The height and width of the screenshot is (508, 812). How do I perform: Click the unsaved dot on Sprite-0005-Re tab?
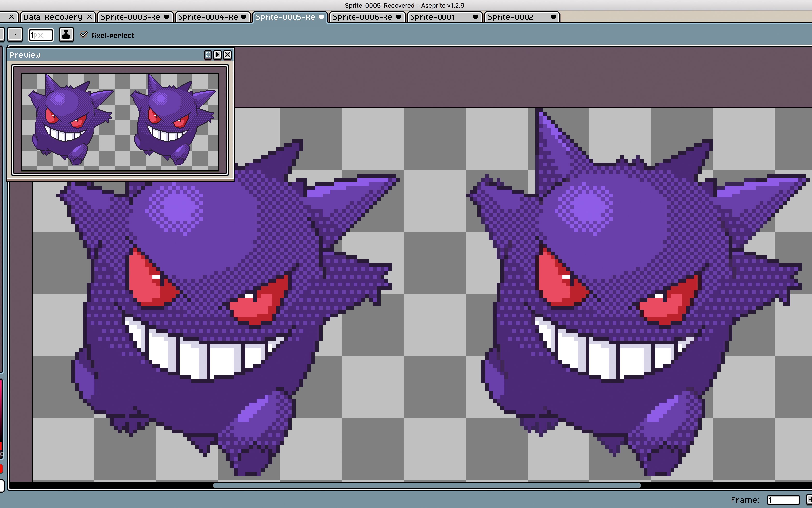coord(321,17)
